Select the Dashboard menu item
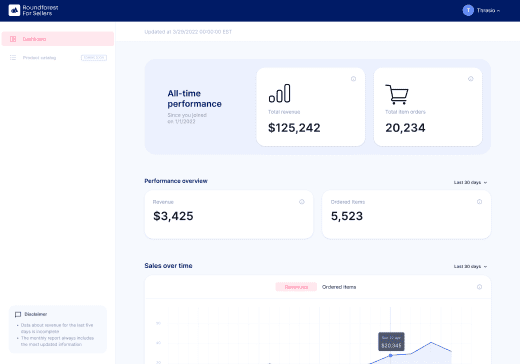This screenshot has width=520, height=364. click(58, 39)
